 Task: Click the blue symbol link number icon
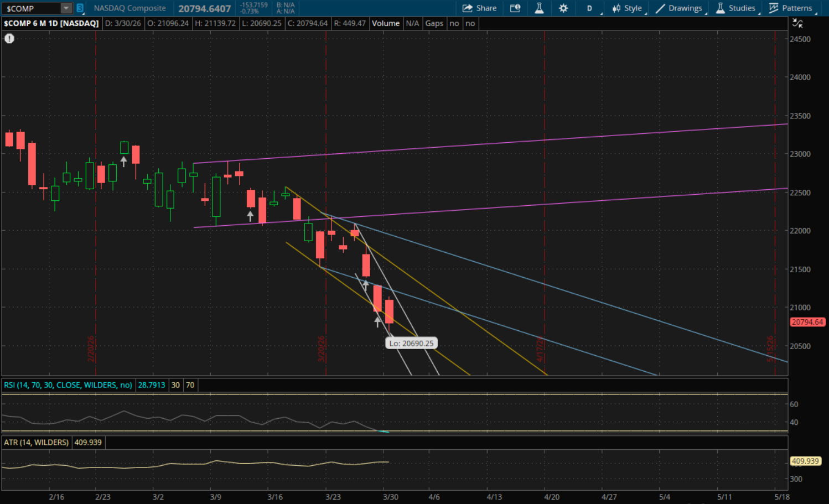pyautogui.click(x=80, y=8)
